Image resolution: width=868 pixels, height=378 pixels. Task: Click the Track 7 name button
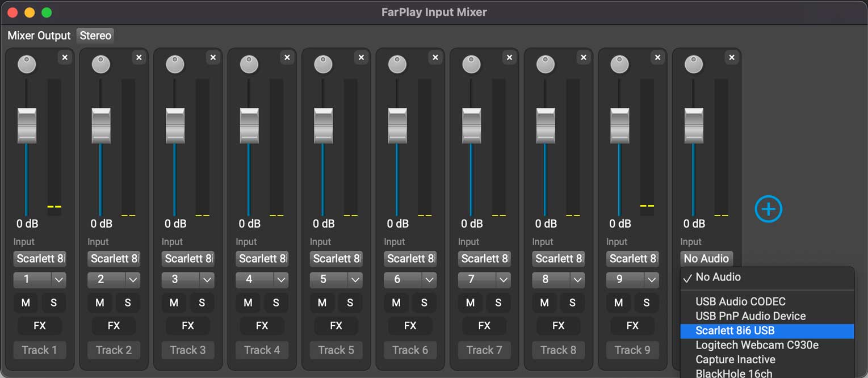click(484, 350)
